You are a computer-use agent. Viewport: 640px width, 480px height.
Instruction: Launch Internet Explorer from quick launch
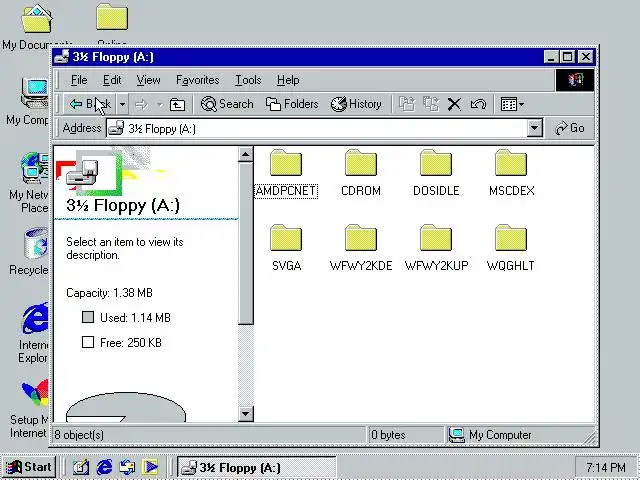104,467
